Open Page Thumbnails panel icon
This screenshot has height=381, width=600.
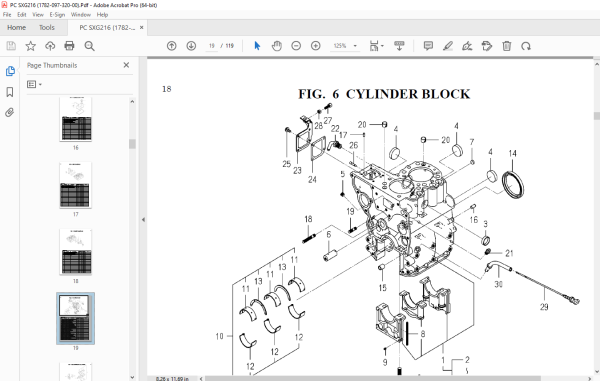click(x=10, y=71)
